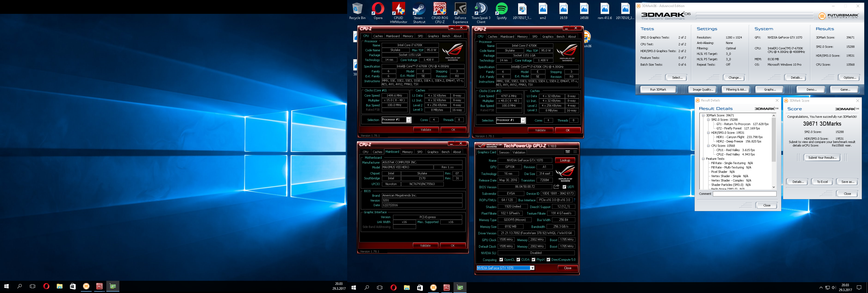The image size is (868, 293).
Task: Toggle the PhysX checkbox in GPU-Z
Action: pos(533,260)
